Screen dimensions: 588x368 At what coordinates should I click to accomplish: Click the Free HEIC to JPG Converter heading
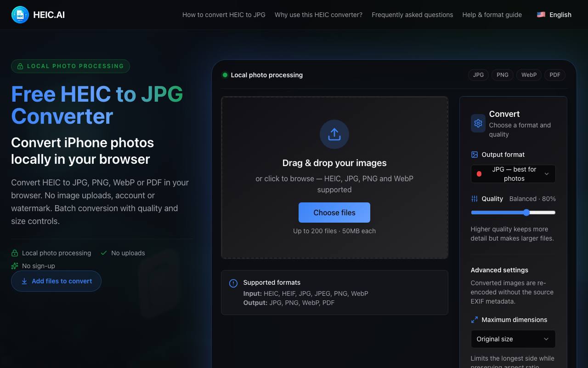[97, 105]
